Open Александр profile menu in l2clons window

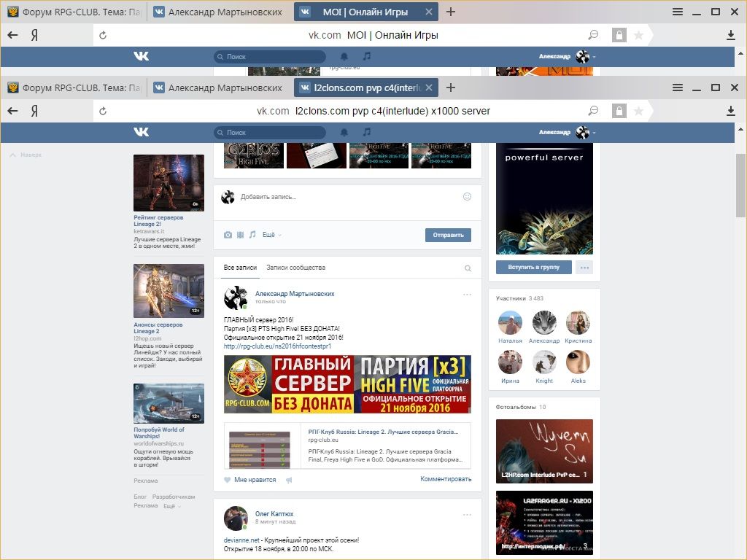tap(567, 133)
